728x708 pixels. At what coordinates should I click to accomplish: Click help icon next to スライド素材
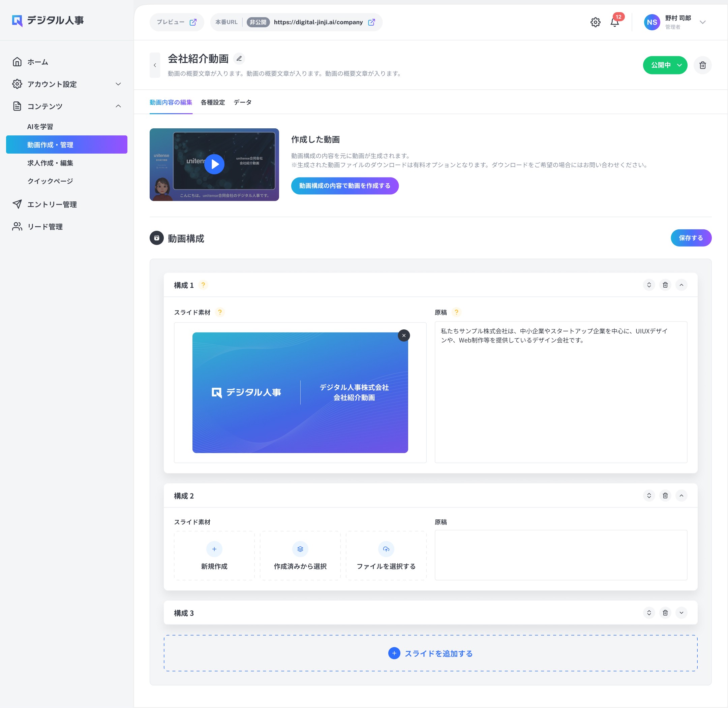tap(220, 312)
